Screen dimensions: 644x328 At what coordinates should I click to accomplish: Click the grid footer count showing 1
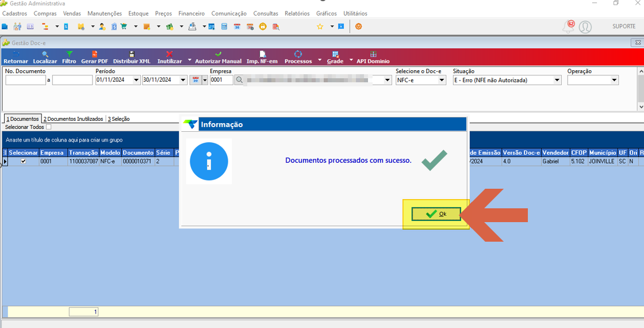click(x=84, y=312)
